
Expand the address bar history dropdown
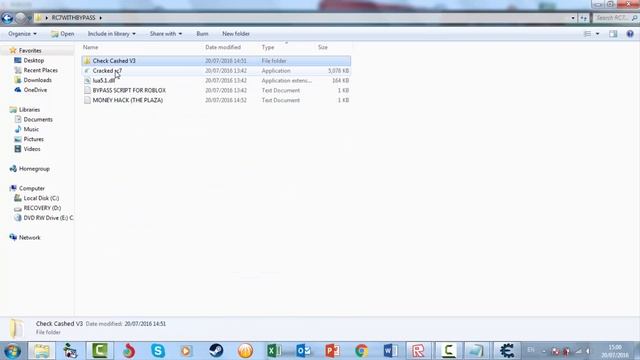pyautogui.click(x=573, y=18)
